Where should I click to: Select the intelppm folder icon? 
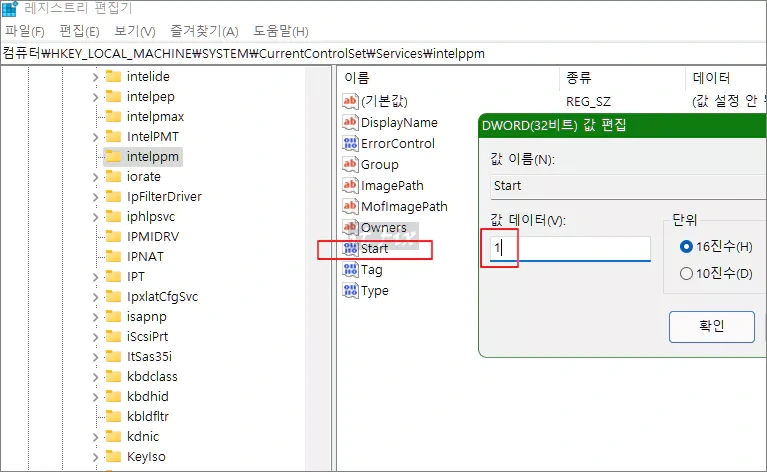tap(113, 157)
